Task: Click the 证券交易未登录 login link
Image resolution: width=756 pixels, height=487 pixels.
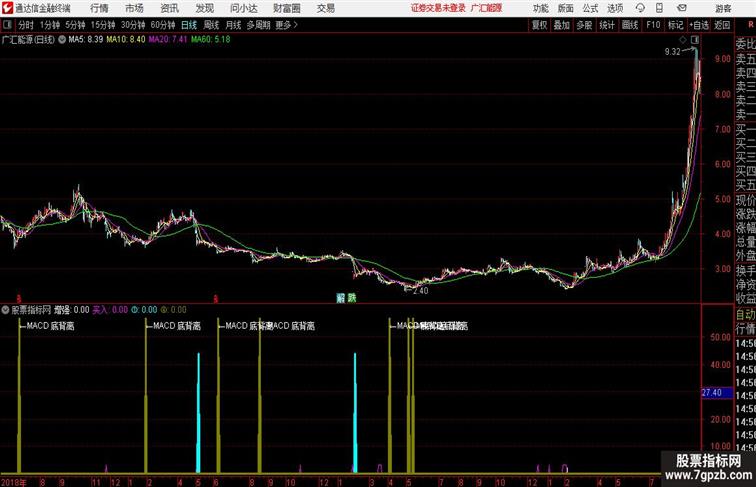Action: pos(438,8)
